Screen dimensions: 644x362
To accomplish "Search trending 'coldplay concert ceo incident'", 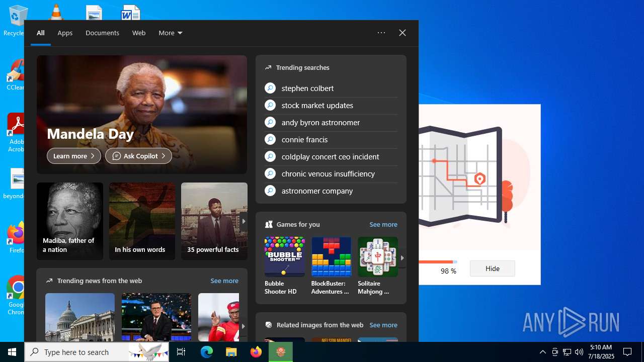I will (x=331, y=157).
